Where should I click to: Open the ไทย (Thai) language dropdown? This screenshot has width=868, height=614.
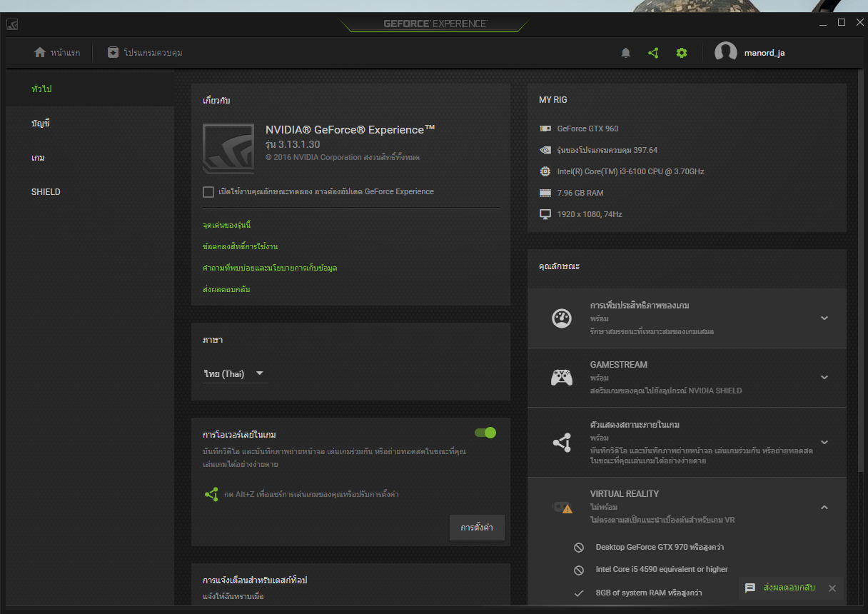click(x=234, y=374)
